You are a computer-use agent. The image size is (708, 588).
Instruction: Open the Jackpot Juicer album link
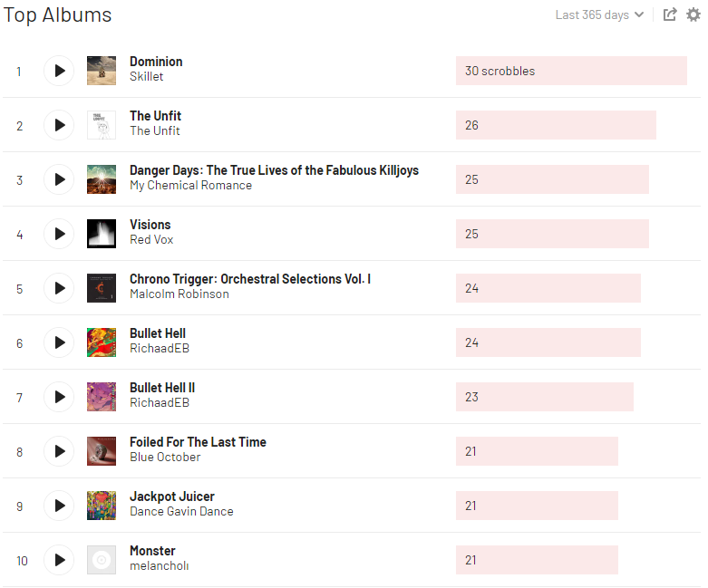(x=172, y=496)
